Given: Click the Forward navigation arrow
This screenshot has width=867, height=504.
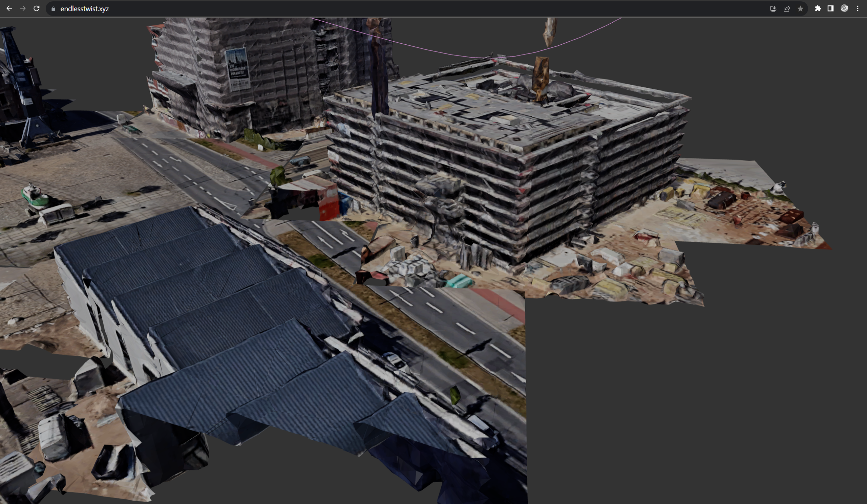Looking at the screenshot, I should (x=23, y=8).
